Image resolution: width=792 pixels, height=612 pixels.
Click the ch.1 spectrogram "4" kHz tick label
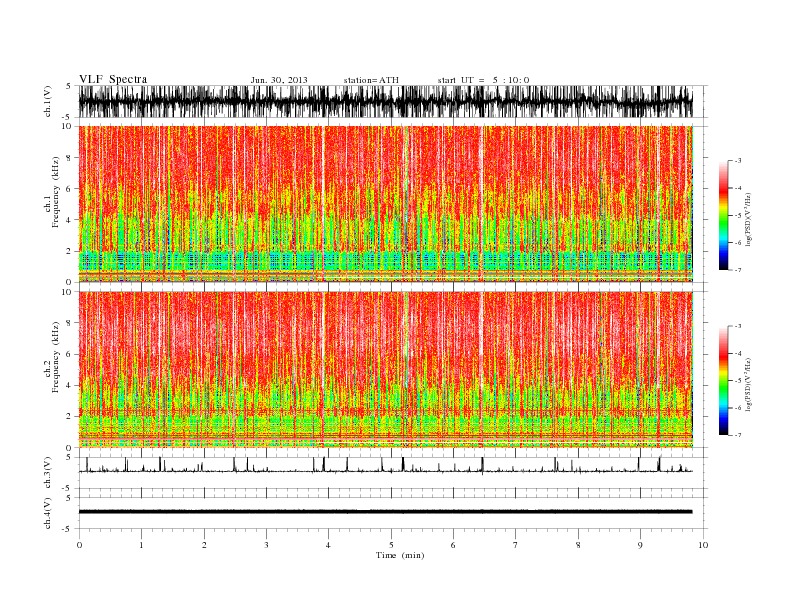pyautogui.click(x=69, y=220)
